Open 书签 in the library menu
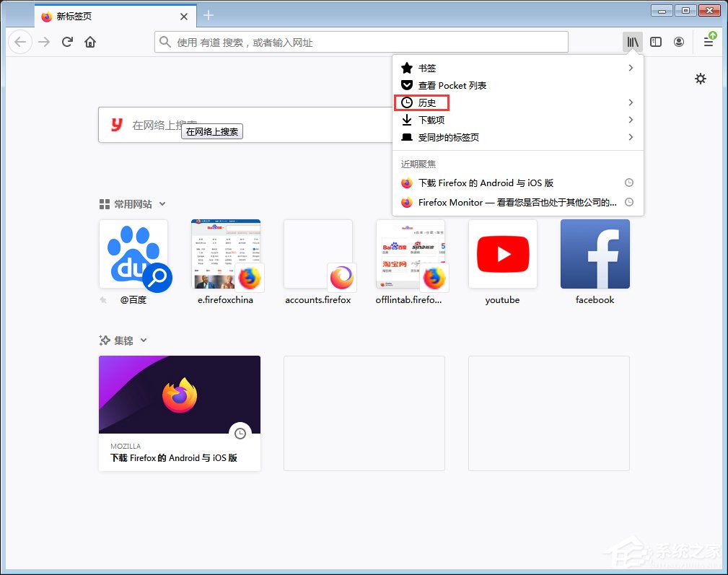 pyautogui.click(x=517, y=68)
